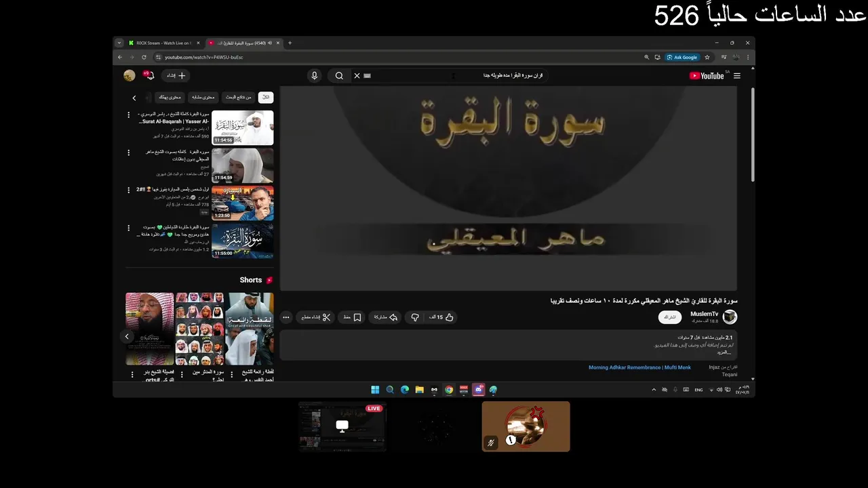Open more actions (three dots) under the video

(286, 317)
